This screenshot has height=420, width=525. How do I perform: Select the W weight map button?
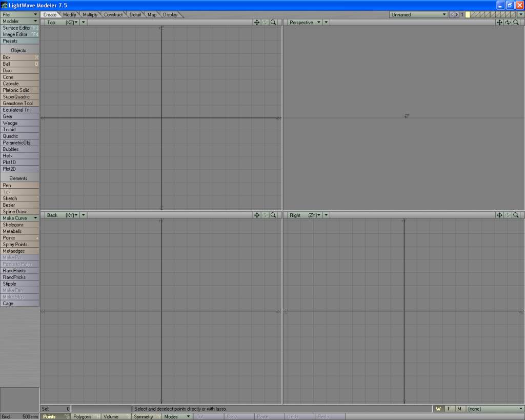tap(438, 409)
